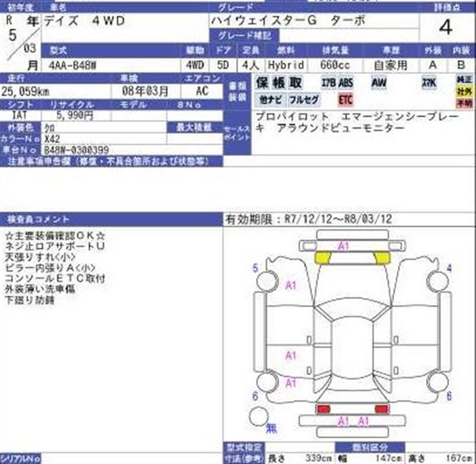Image resolution: width=476 pixels, height=464 pixels.
Task: Click the car name デイズ 4WD
Action: coord(84,21)
